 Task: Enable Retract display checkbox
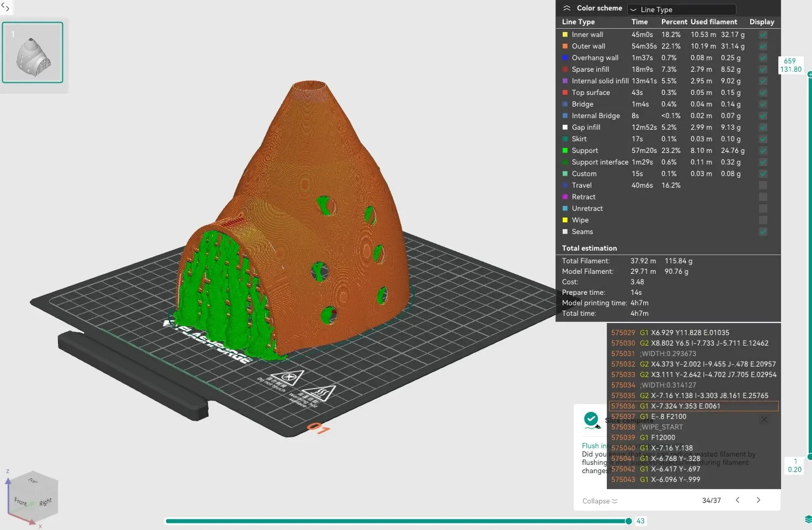[763, 197]
